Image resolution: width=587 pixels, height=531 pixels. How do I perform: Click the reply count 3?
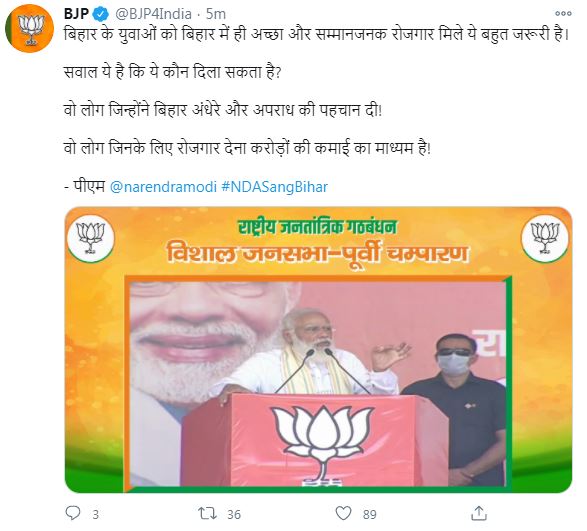click(95, 515)
